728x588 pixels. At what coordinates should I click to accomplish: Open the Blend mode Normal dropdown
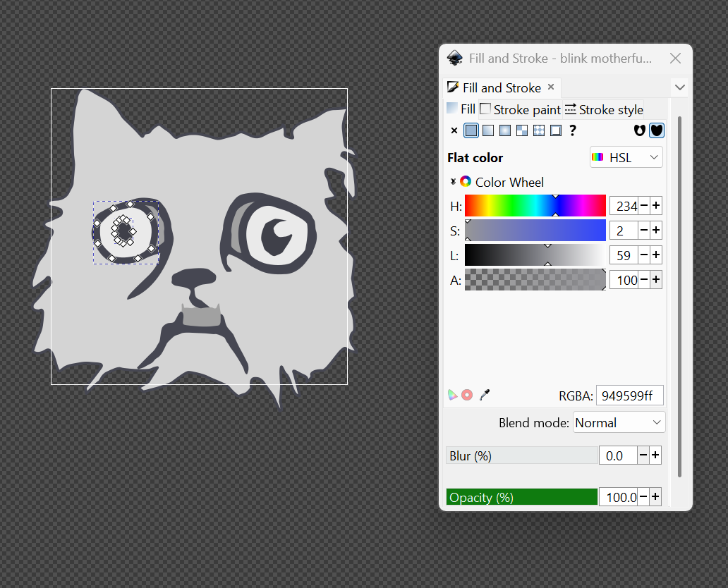[619, 423]
